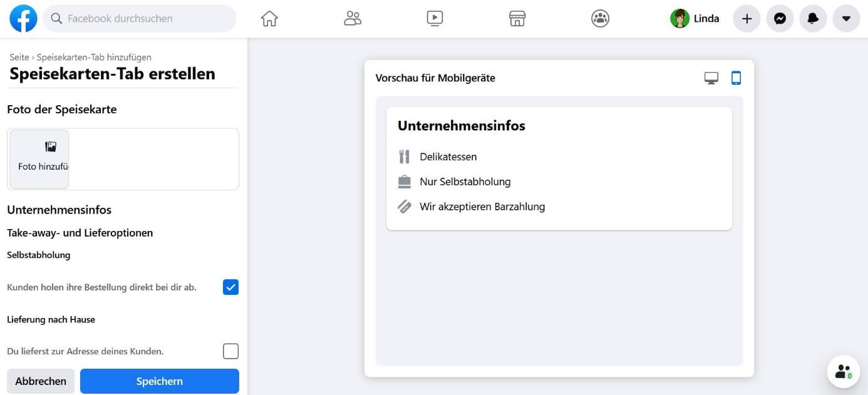Viewport: 868px width, 395px height.
Task: Click the Abbrechen button
Action: [x=41, y=381]
